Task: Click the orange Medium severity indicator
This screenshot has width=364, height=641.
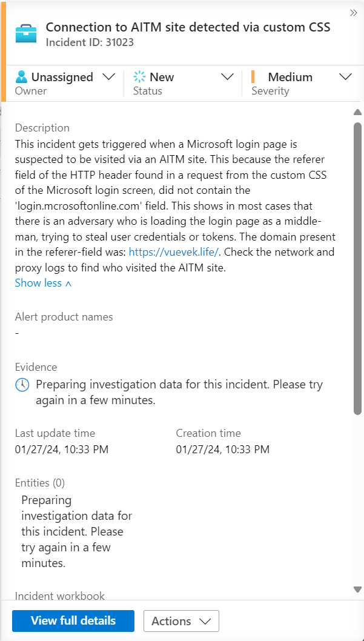Action: click(x=253, y=77)
